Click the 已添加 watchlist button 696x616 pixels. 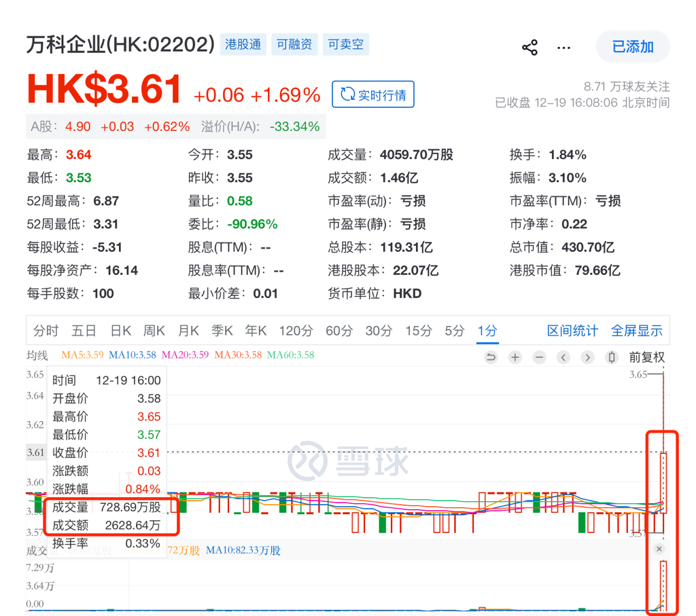tap(633, 47)
